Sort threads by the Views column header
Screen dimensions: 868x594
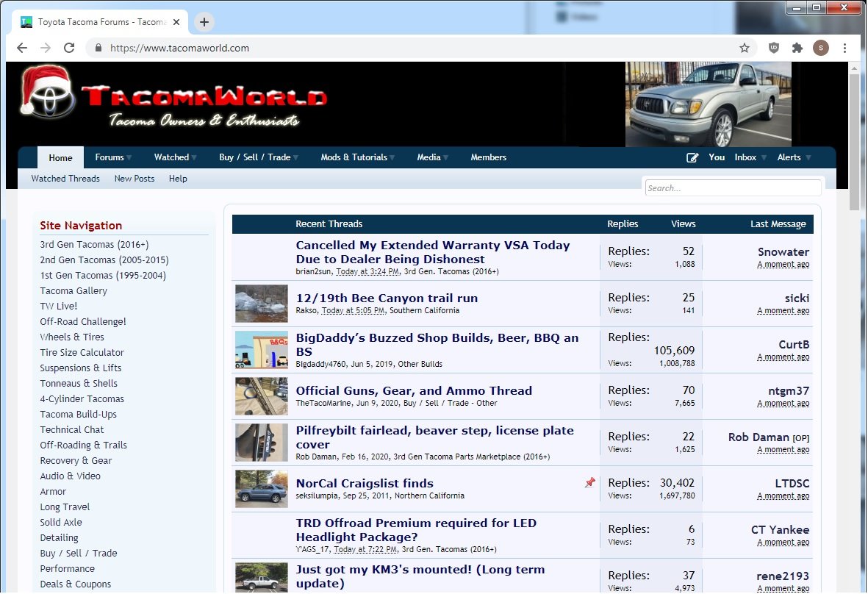coord(683,223)
